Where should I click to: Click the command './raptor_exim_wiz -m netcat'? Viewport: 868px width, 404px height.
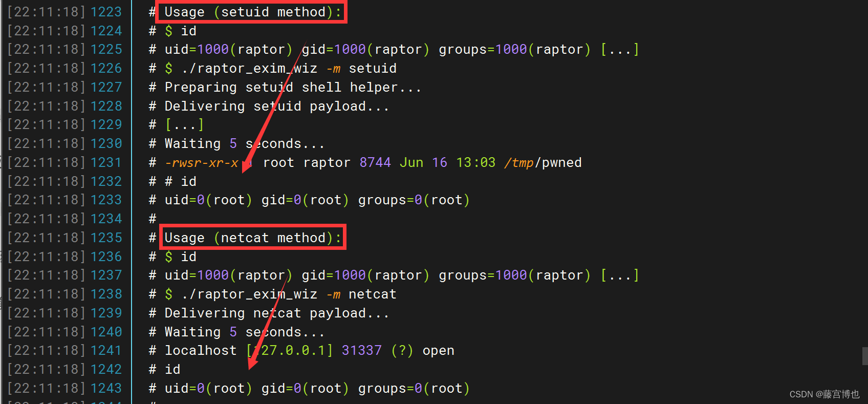click(x=289, y=294)
